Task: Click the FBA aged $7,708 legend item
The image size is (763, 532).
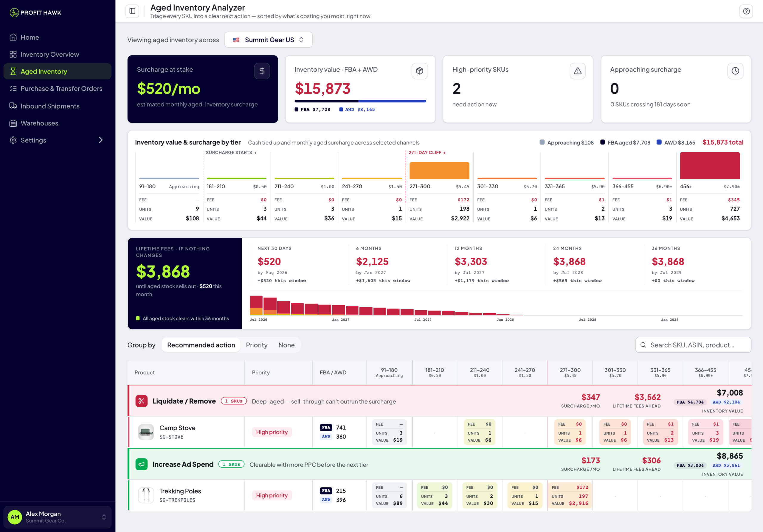Action: coord(625,142)
